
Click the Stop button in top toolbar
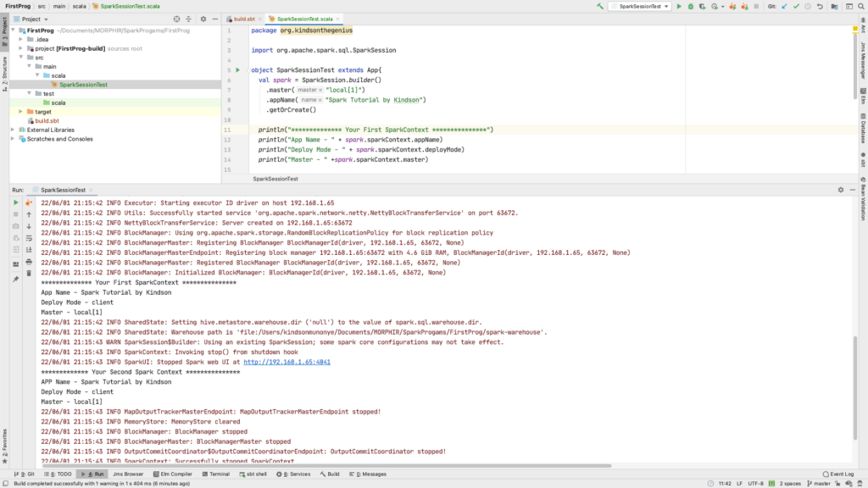coord(756,6)
